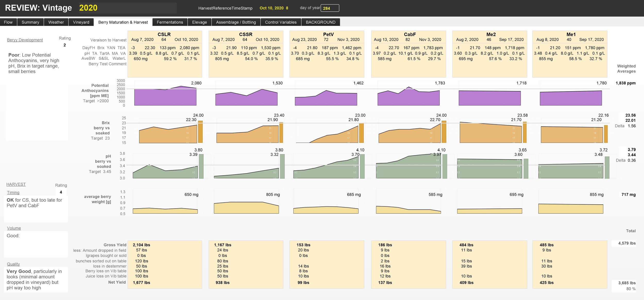
Task: Click CSLR harvest date Oct 10, 2020
Action: pyautogui.click(x=186, y=39)
